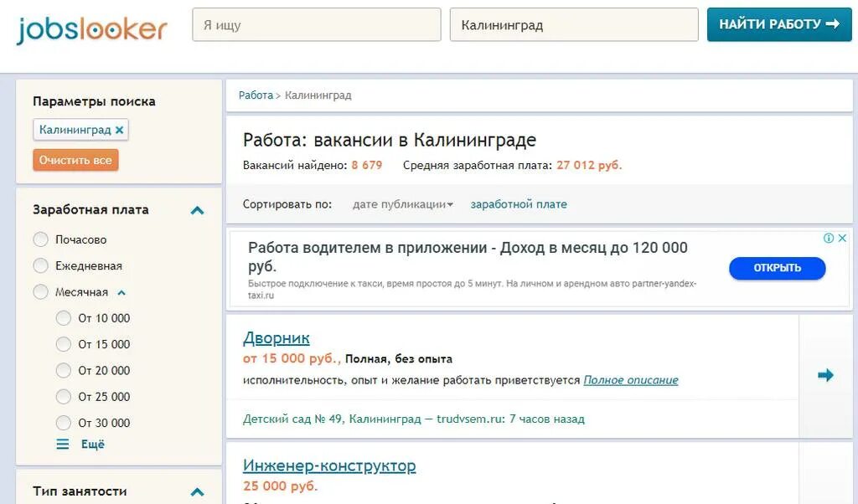Click the Калининград breadcrumb text
This screenshot has width=858, height=504.
pos(318,95)
